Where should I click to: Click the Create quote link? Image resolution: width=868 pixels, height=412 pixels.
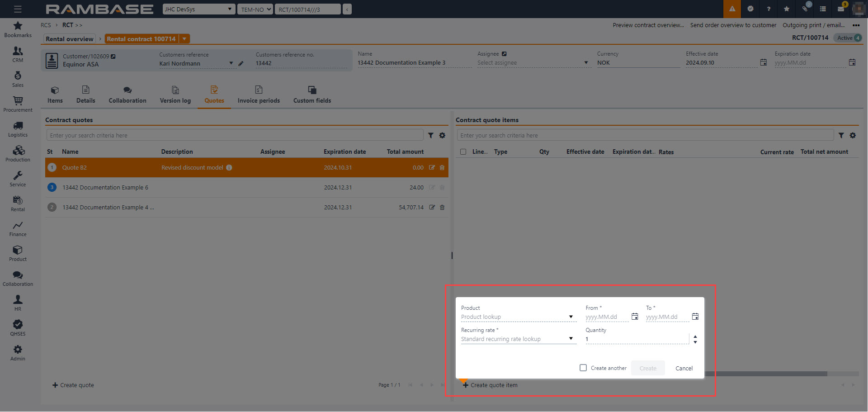coord(73,385)
